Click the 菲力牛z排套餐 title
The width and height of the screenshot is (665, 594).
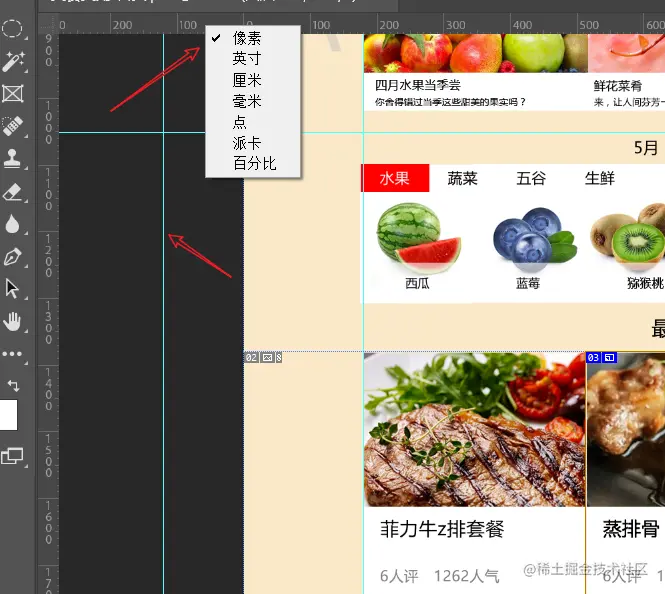coord(442,529)
